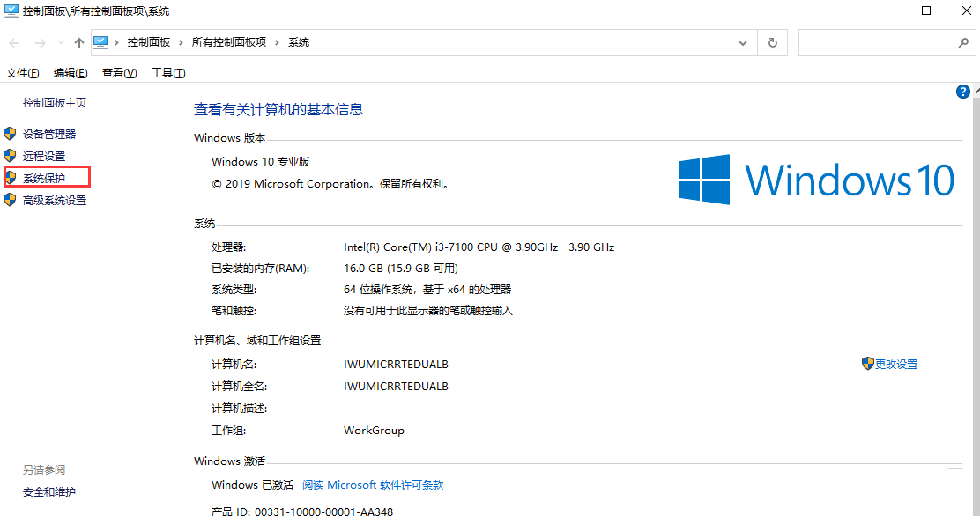Open the 文件(F) menu

[x=23, y=73]
